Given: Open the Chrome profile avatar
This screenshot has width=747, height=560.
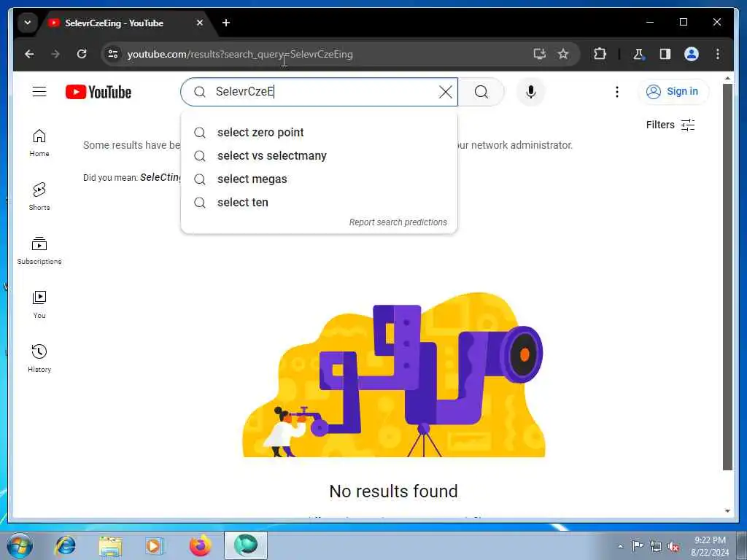Looking at the screenshot, I should pyautogui.click(x=692, y=54).
